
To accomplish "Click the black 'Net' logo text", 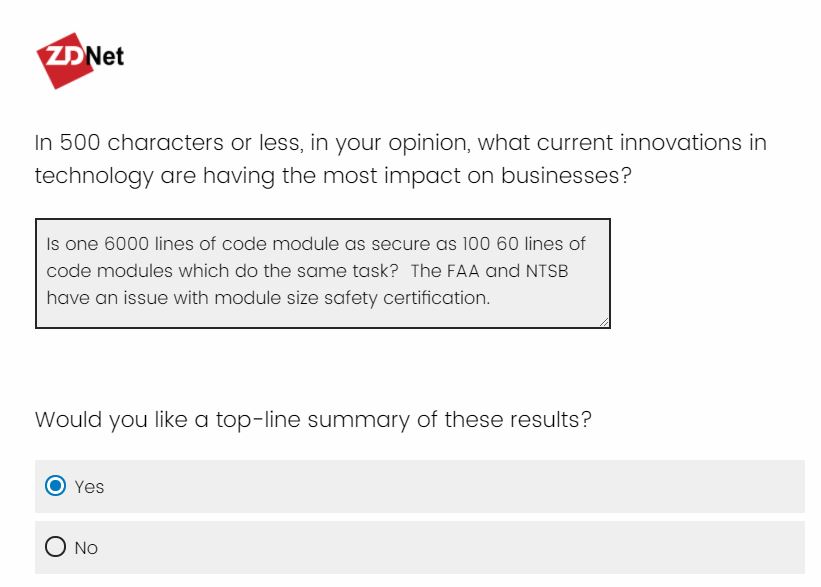I will (x=105, y=56).
